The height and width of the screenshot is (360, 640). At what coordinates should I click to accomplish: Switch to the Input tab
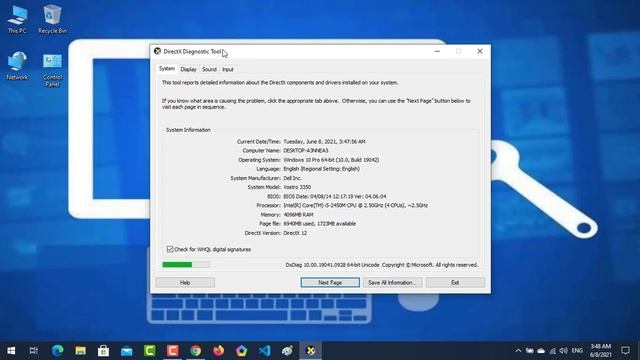click(x=228, y=69)
